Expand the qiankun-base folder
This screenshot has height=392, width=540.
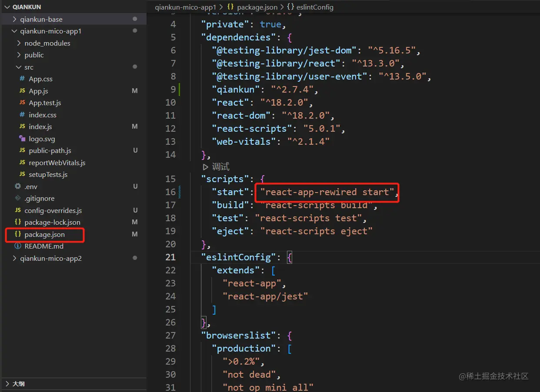pyautogui.click(x=15, y=19)
